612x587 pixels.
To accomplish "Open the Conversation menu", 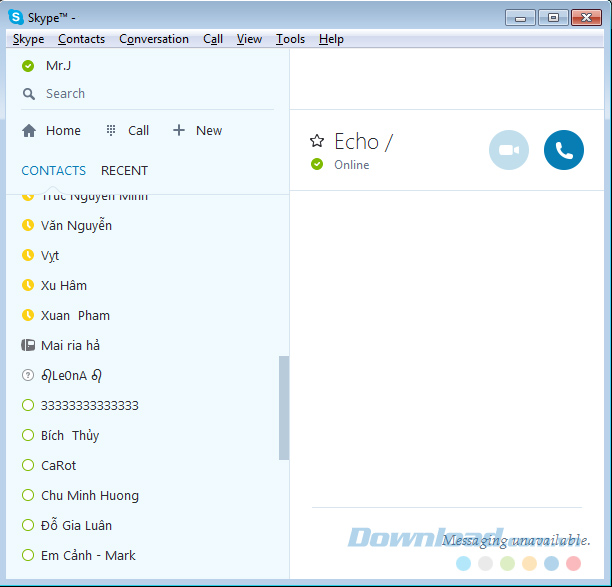I will (153, 39).
